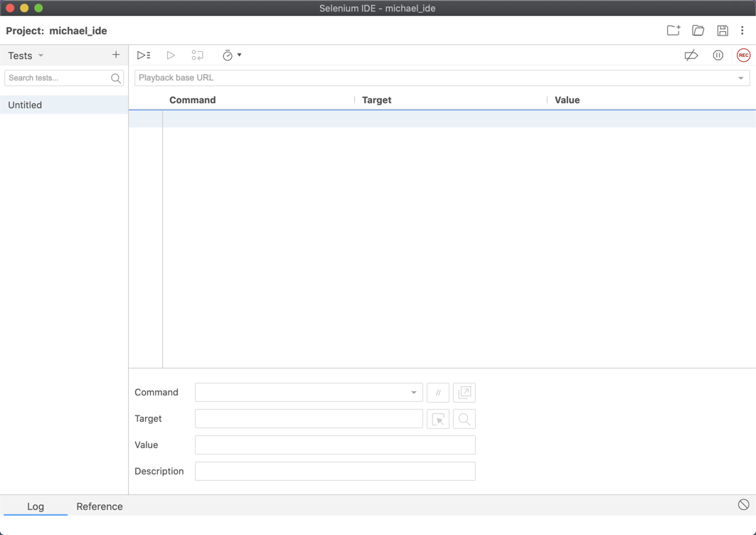Select the empty first command row
756x535 pixels.
(x=442, y=119)
